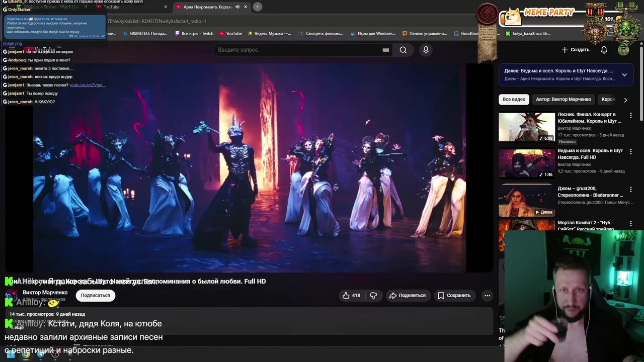Click the Ведьма и осел. Король и Шут title
The width and height of the screenshot is (644, 362).
[x=590, y=154]
